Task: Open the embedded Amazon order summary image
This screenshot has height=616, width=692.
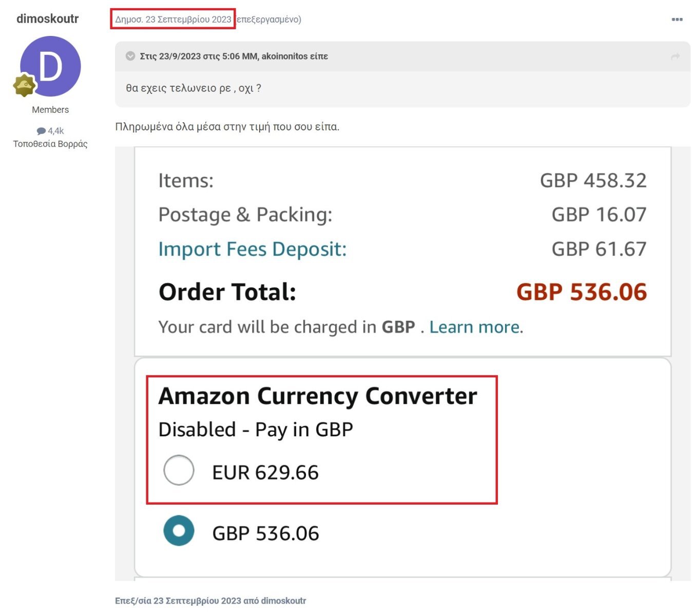Action: pos(402,363)
